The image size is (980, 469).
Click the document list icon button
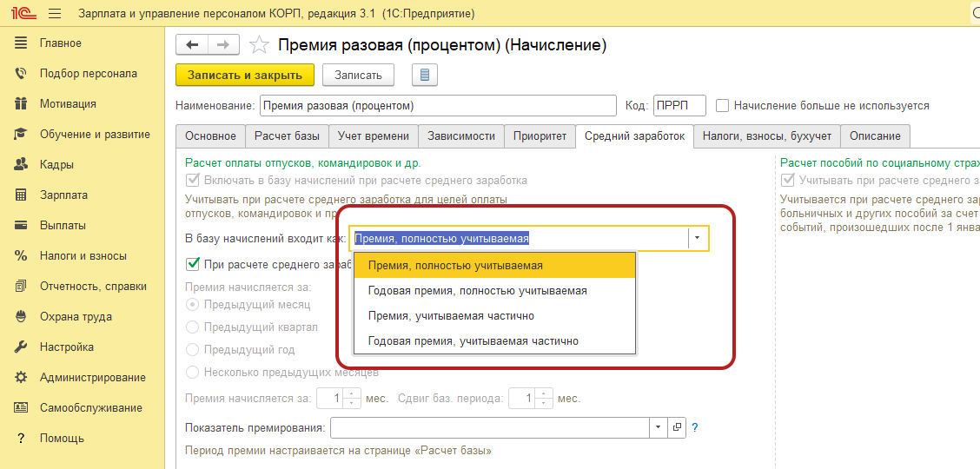tap(424, 75)
